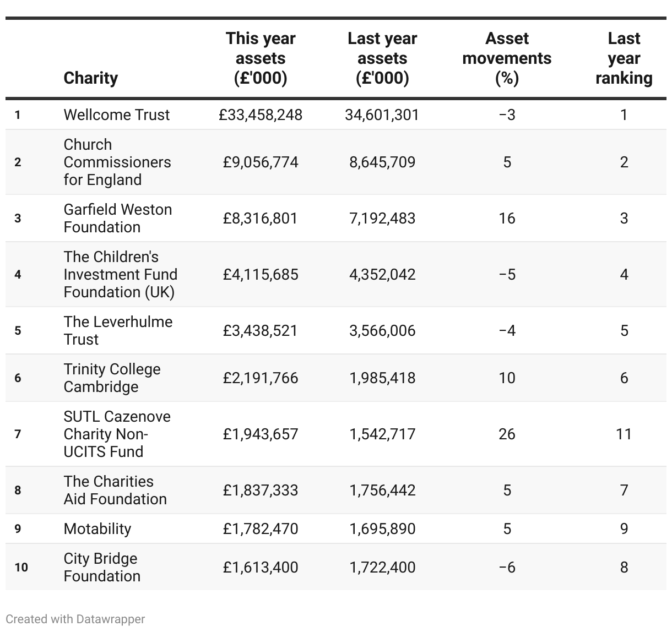The image size is (672, 632).
Task: Click the £33,458,248 assets value
Action: [x=261, y=115]
